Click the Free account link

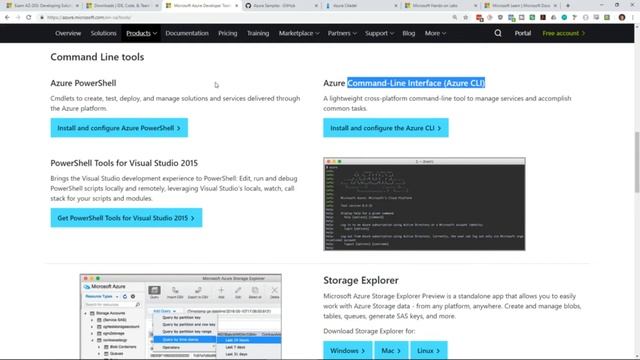point(564,33)
